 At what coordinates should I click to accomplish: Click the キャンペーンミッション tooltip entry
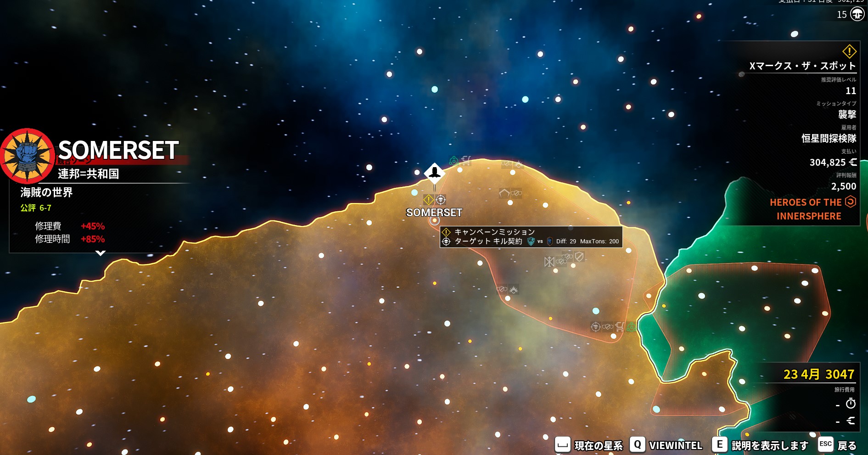click(x=495, y=232)
